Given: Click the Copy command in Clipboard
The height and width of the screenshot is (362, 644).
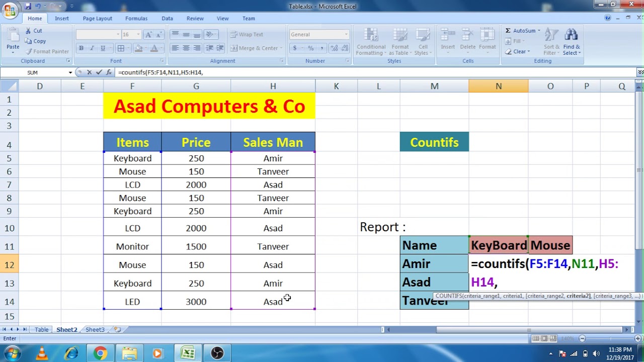Looking at the screenshot, I should [35, 41].
